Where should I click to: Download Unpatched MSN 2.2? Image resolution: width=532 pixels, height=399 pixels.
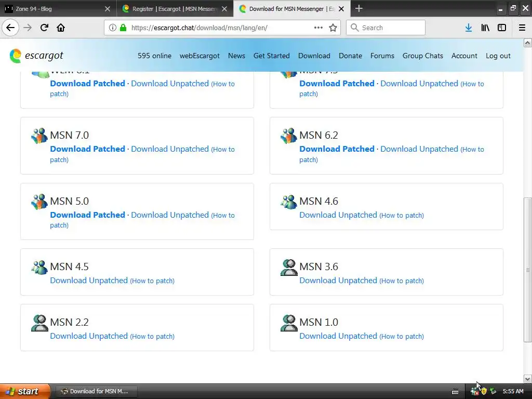coord(88,336)
